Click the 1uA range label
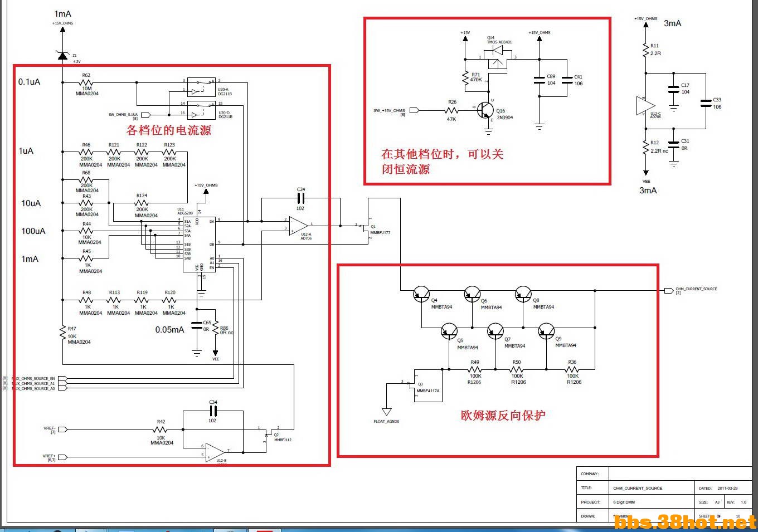This screenshot has height=532, width=758. pyautogui.click(x=26, y=151)
